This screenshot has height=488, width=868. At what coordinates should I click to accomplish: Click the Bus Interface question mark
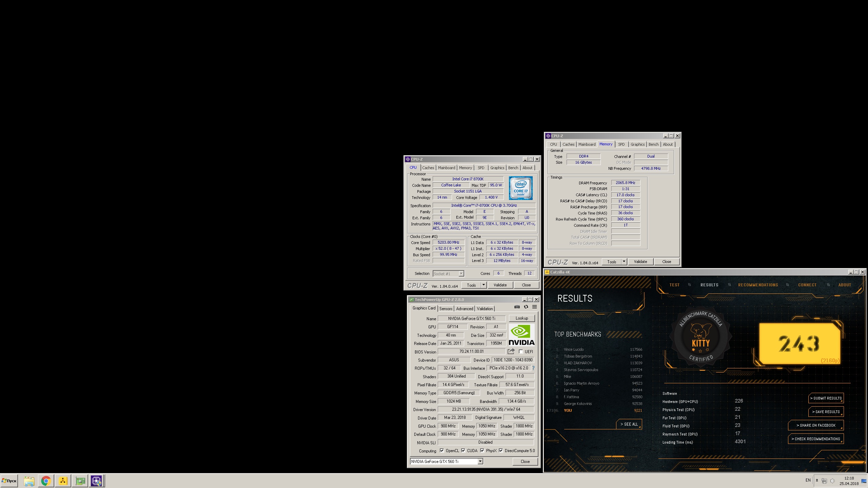[533, 368]
